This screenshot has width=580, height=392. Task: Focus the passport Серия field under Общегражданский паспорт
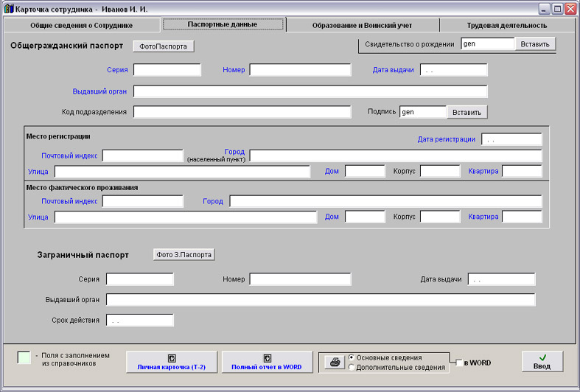pyautogui.click(x=167, y=70)
